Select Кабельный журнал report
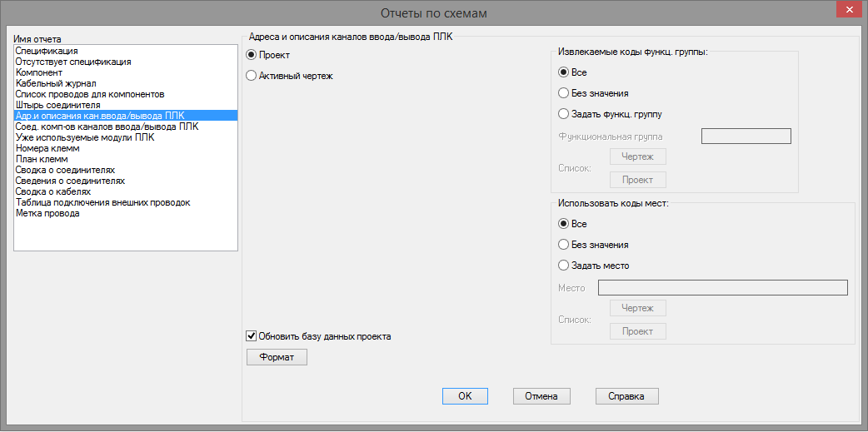 pos(126,83)
